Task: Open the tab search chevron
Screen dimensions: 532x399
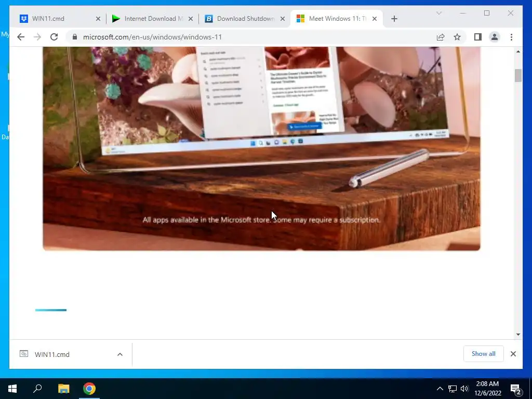Action: 438,13
